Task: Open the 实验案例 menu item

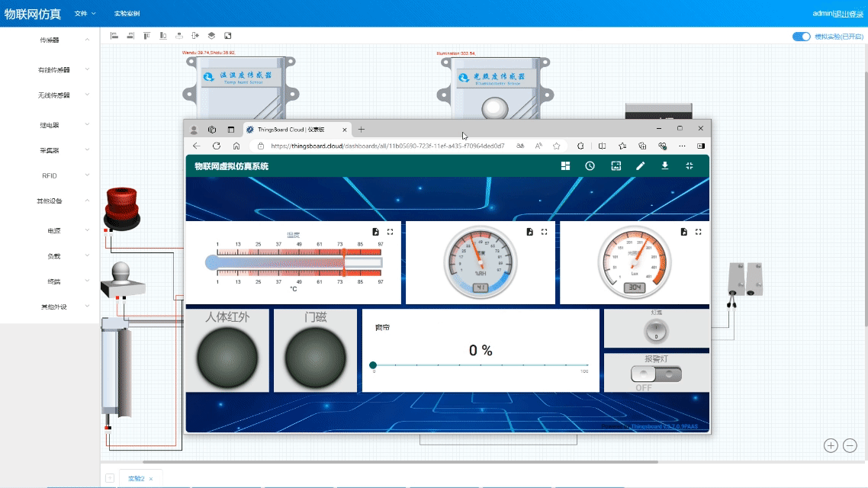Action: (127, 14)
